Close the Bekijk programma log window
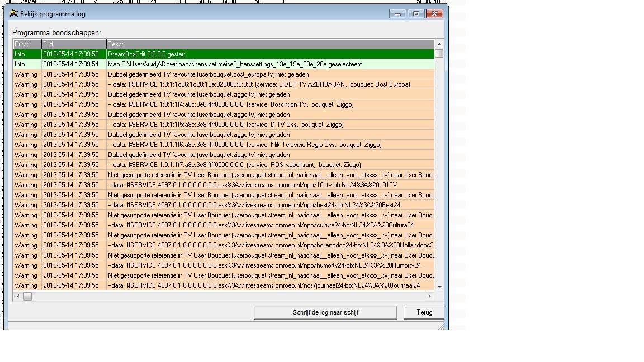The image size is (644, 362). [x=434, y=14]
